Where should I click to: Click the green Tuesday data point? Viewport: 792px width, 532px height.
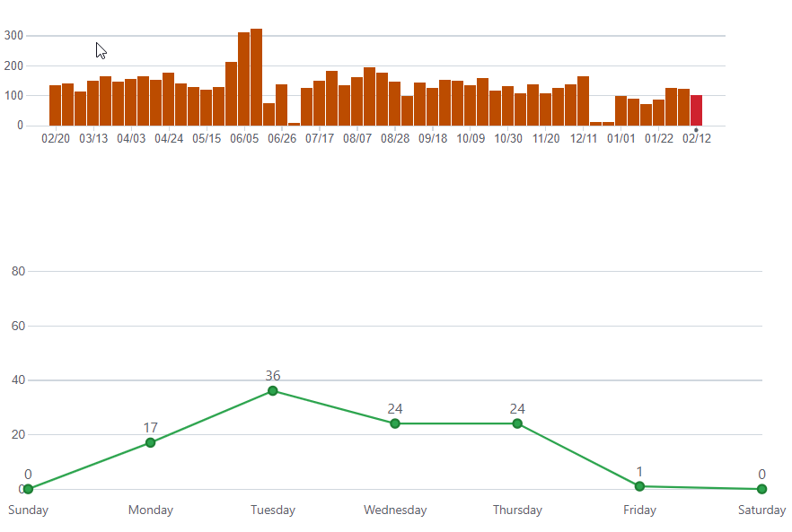click(x=273, y=390)
